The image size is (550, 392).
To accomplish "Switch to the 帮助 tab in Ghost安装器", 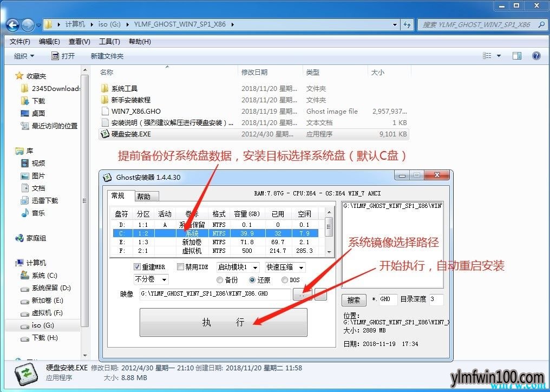I will [146, 196].
